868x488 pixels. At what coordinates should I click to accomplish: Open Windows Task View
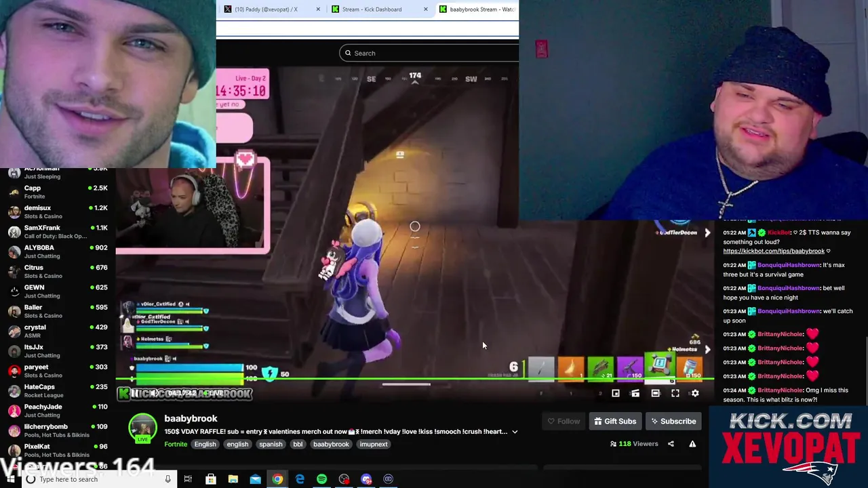[188, 479]
